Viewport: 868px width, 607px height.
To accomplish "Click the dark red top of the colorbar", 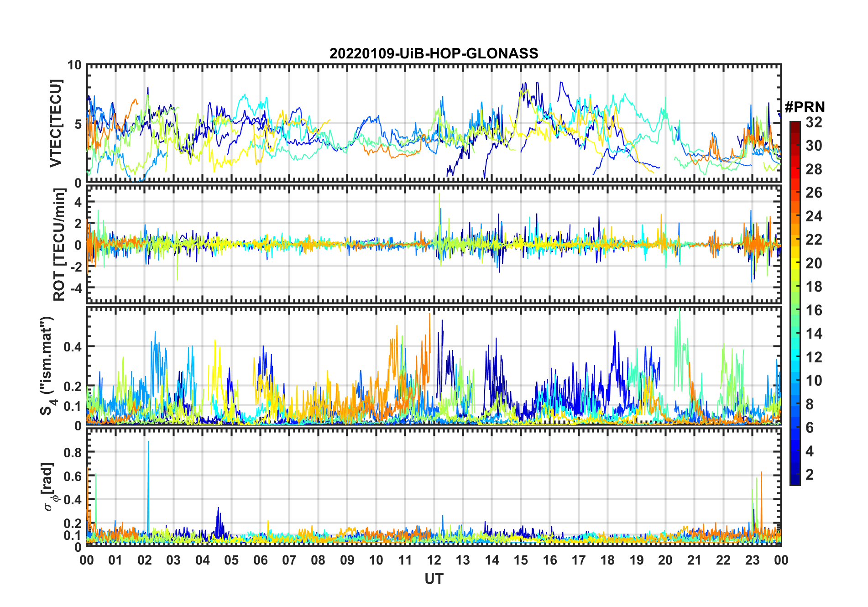I will pos(795,125).
